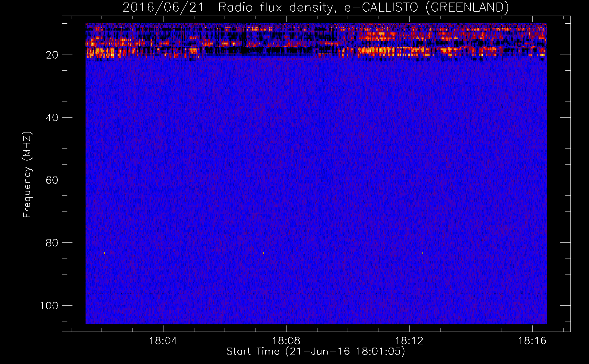Screen dimensions: 589x364
Task: Click the 40 frequency tick label
Action: click(x=52, y=118)
